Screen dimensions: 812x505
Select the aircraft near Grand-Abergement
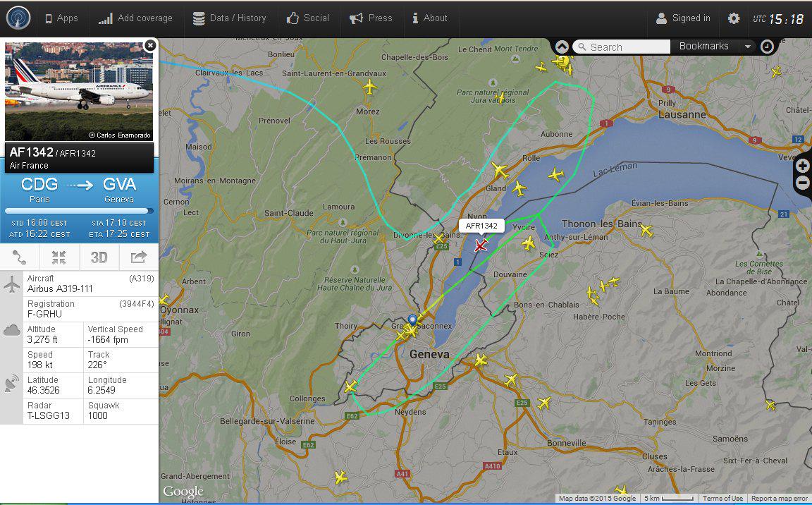click(x=340, y=477)
